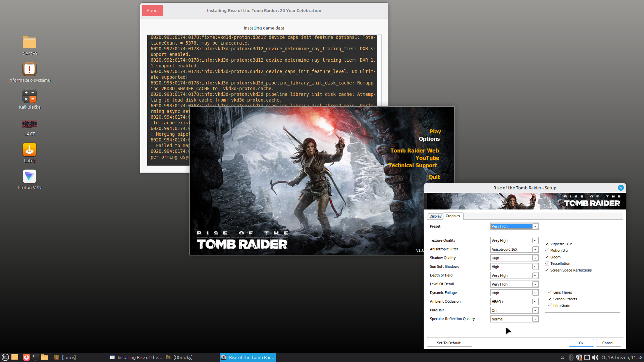Click the Technical Support link in the launcher

click(413, 165)
